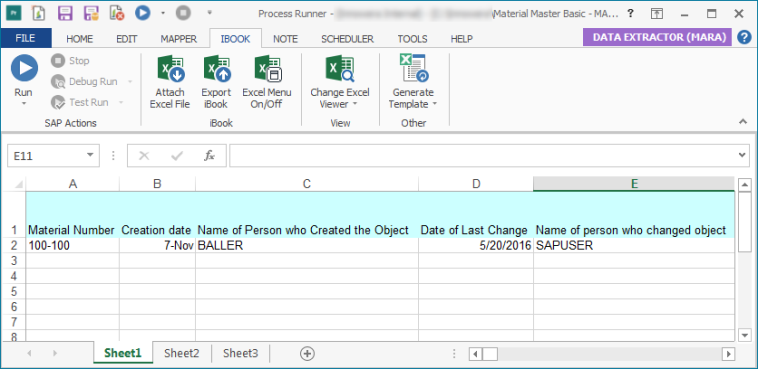Open the Name Box dropdown arrow
The width and height of the screenshot is (758, 369).
coord(90,155)
